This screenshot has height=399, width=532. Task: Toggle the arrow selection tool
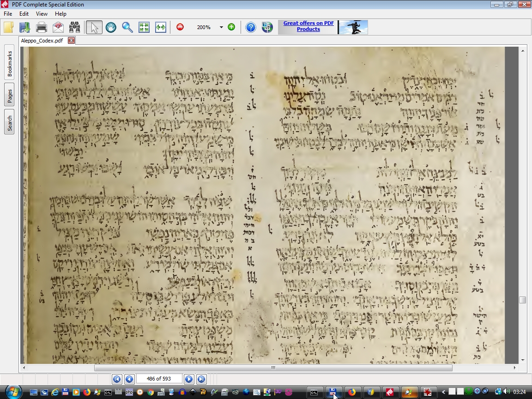point(94,27)
